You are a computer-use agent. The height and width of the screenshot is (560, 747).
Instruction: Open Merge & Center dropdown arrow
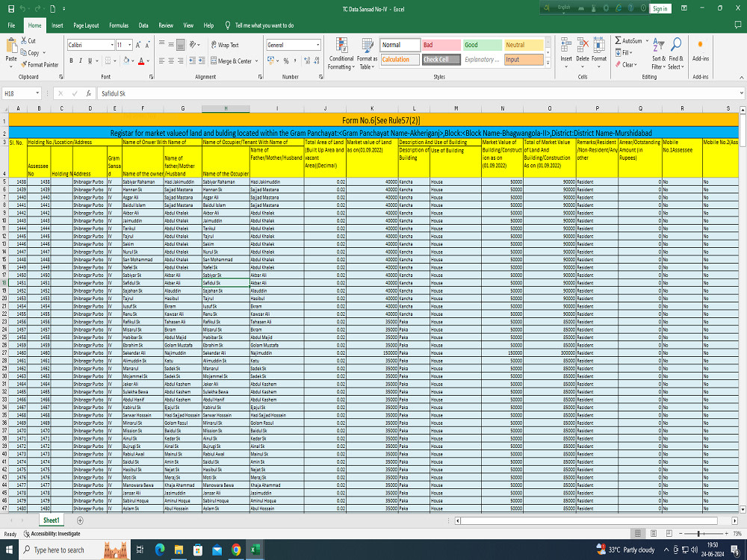tap(256, 61)
